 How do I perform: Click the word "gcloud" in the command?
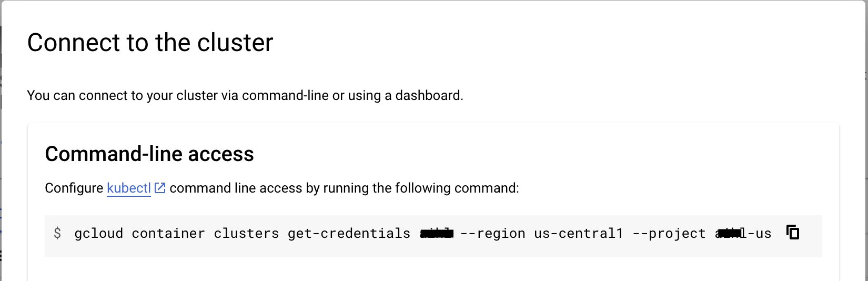pos(99,233)
